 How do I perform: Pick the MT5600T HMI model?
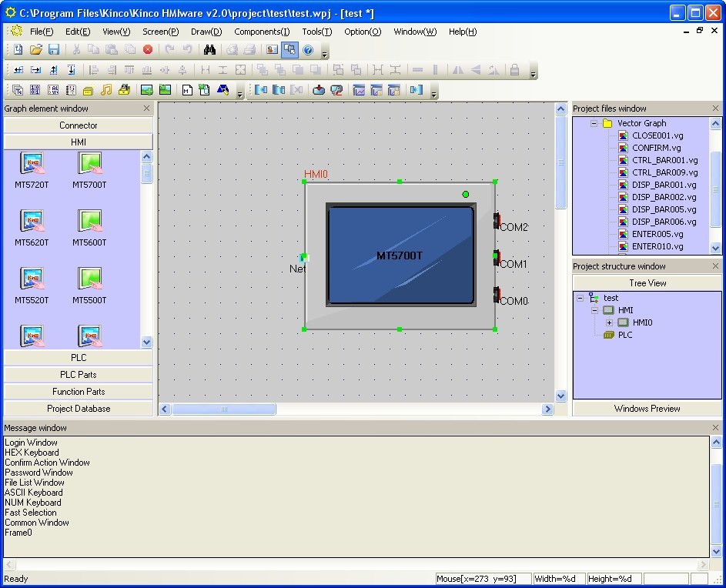tap(89, 229)
